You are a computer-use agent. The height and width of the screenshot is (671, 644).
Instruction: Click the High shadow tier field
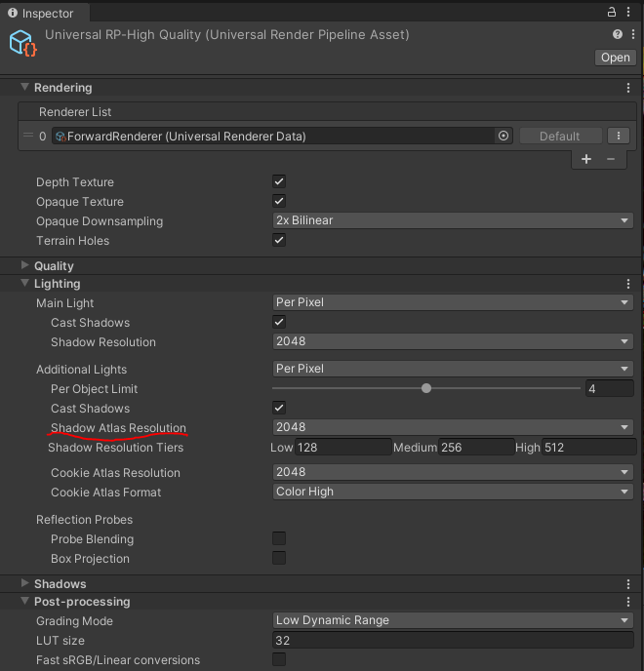click(588, 448)
